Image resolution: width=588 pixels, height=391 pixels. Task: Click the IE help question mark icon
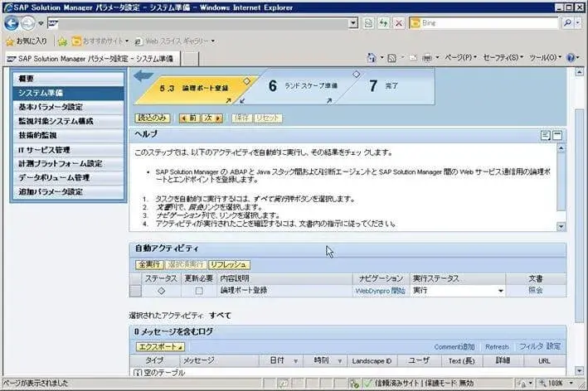[x=571, y=58]
